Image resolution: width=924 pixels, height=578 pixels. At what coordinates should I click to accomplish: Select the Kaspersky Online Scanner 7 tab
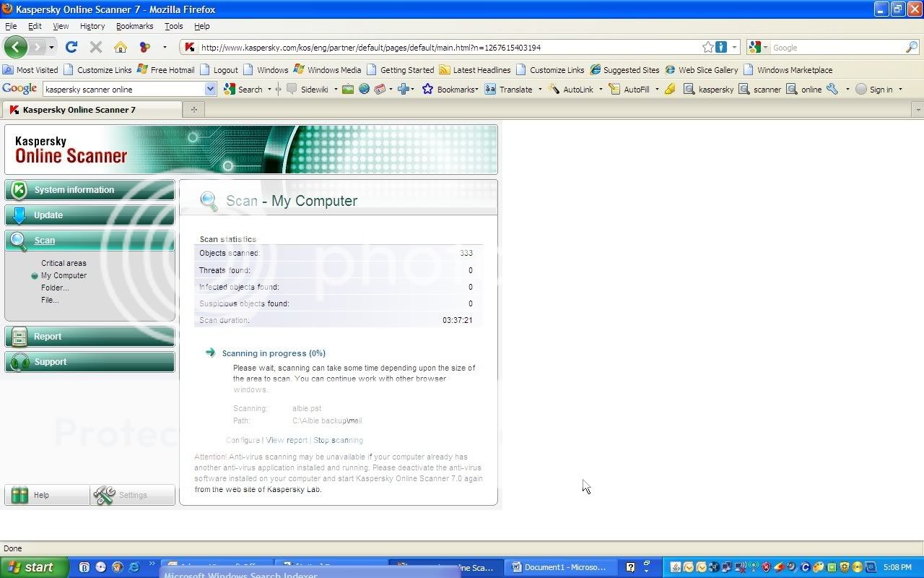tap(92, 110)
